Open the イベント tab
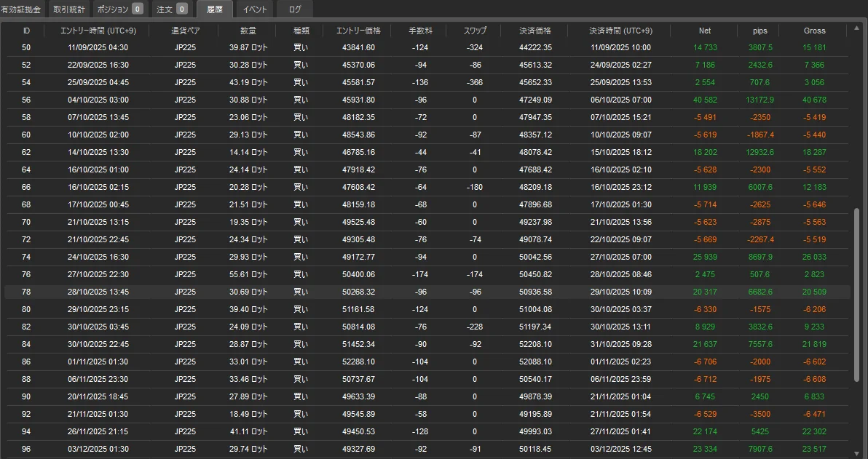Viewport: 868px width, 459px height. (255, 9)
